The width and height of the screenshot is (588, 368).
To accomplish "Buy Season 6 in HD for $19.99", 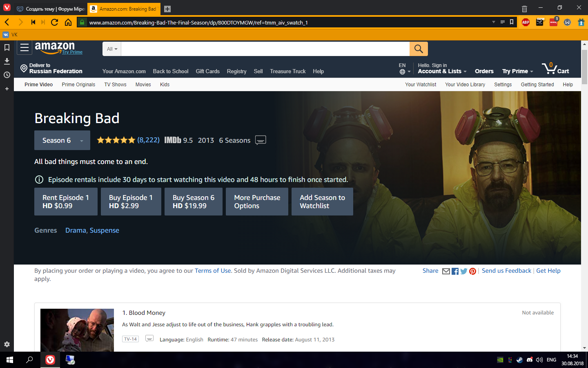I will point(194,202).
